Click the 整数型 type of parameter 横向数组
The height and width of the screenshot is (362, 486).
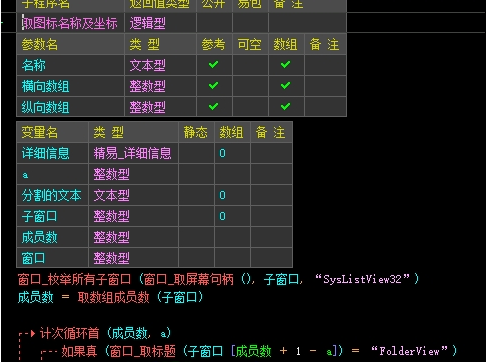pos(148,86)
